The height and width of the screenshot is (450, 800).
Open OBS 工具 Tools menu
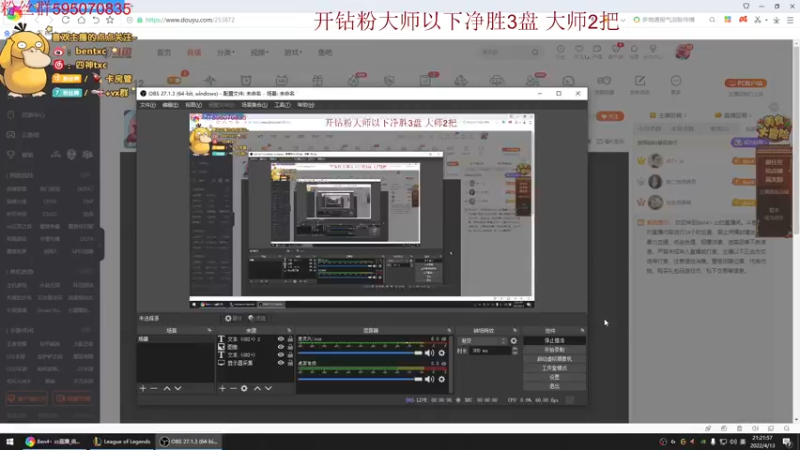(282, 105)
